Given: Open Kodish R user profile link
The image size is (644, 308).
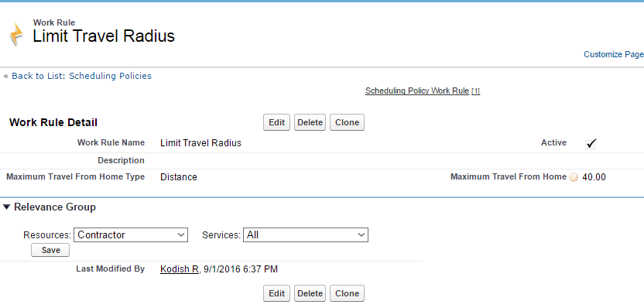Looking at the screenshot, I should 180,269.
